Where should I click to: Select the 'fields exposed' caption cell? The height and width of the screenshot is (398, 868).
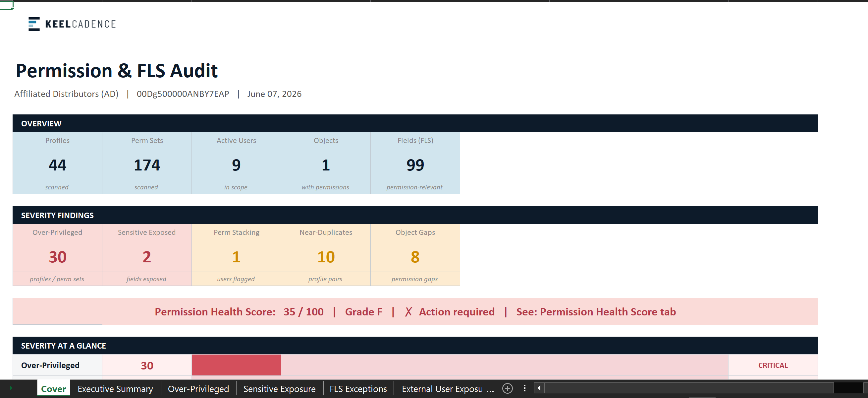coord(147,279)
